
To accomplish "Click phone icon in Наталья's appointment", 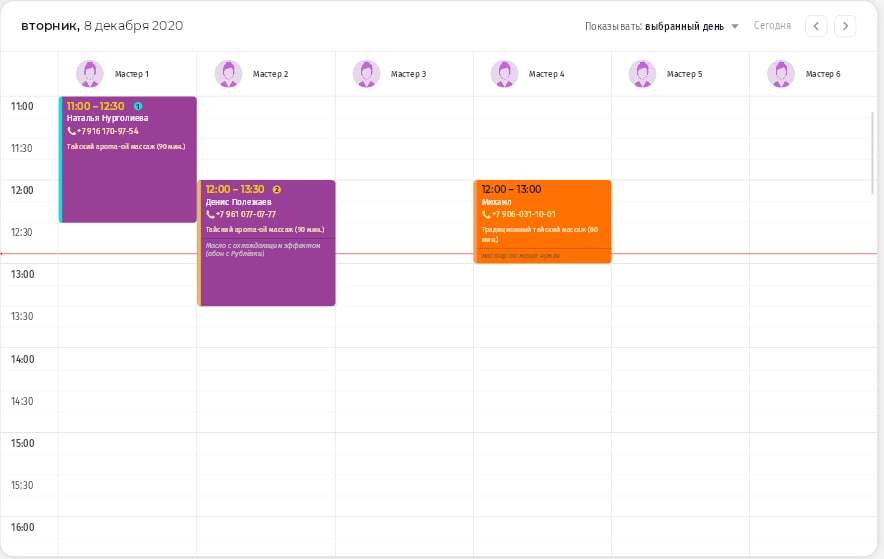I will click(71, 131).
